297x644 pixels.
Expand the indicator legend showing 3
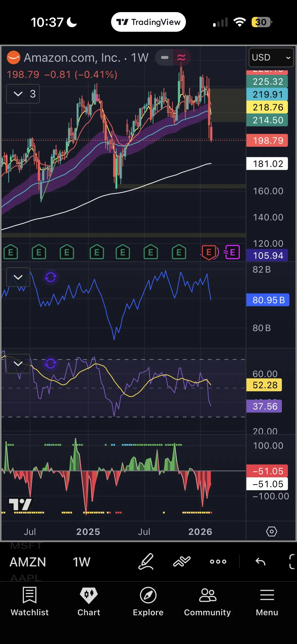point(23,94)
